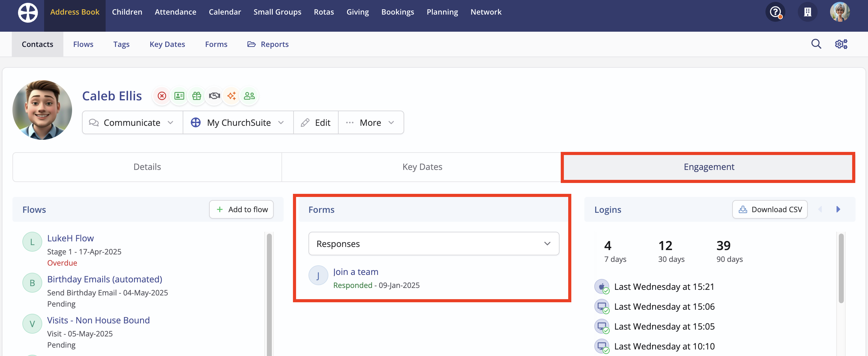Click the handshake icon beside Caleb Ellis
Screen dimensions: 868x356
coord(214,96)
